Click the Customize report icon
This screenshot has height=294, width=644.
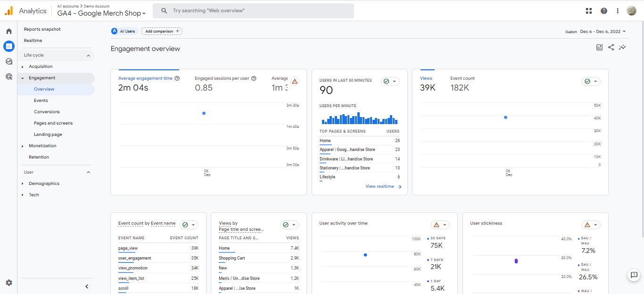(x=600, y=47)
